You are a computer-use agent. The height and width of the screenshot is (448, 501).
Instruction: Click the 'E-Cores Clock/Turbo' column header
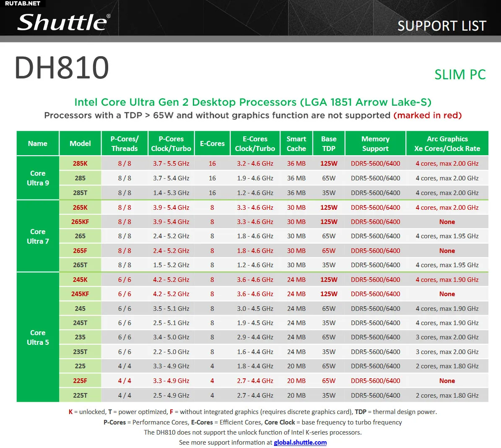tap(255, 143)
